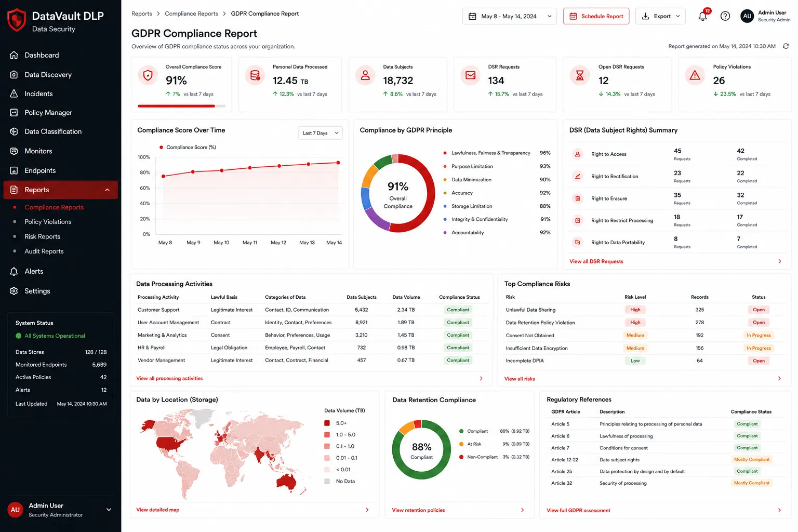Click View all processing activities link
The image size is (798, 532).
click(169, 378)
